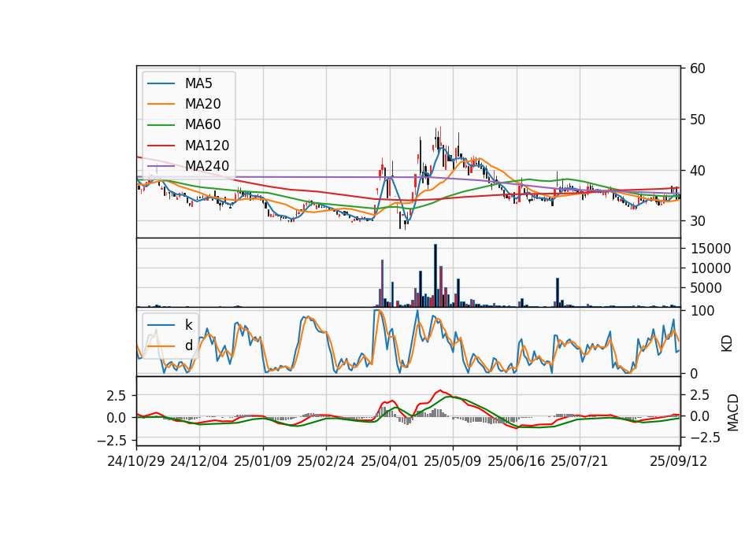The width and height of the screenshot is (756, 543).
Task: Click the red MA120 legend line sample
Action: coord(161,146)
